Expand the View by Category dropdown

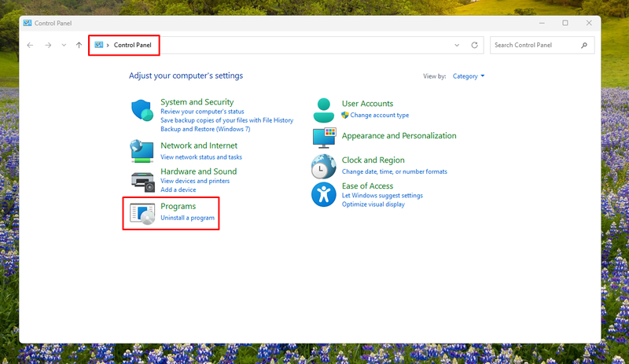pyautogui.click(x=469, y=76)
